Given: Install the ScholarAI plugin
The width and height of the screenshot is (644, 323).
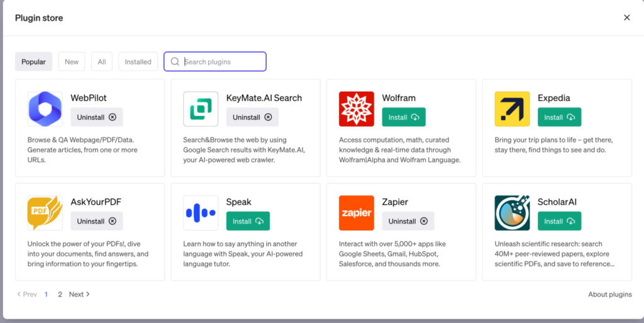Looking at the screenshot, I should click(559, 221).
